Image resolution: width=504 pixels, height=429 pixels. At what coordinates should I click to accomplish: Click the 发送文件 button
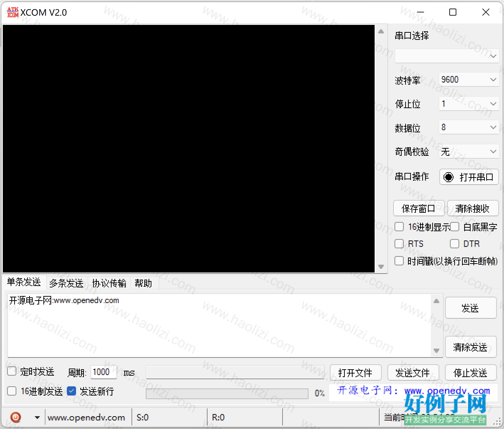(413, 373)
